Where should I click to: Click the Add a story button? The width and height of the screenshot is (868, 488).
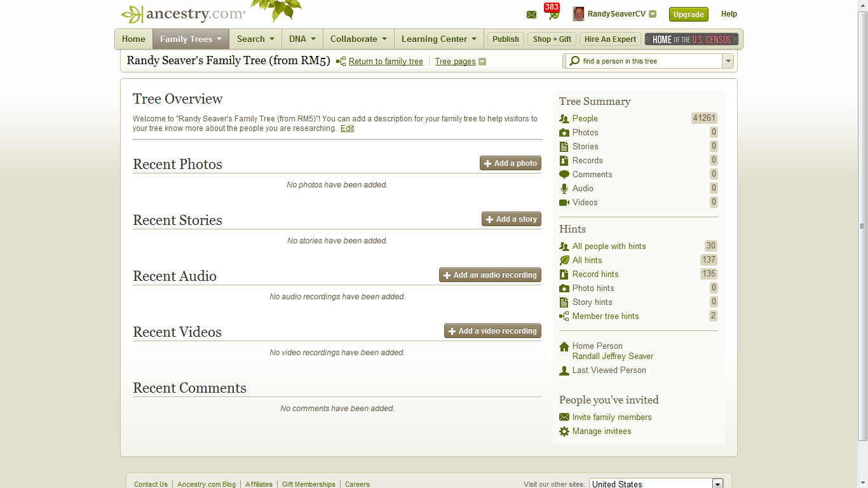pyautogui.click(x=512, y=219)
